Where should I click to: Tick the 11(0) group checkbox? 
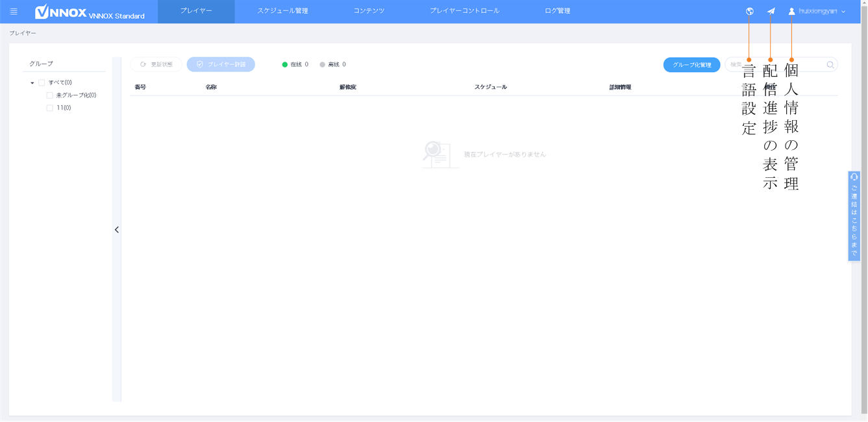click(49, 108)
